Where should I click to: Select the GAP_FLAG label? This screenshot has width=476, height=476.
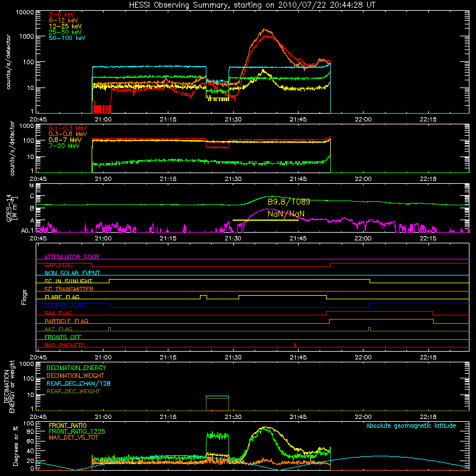[58, 265]
